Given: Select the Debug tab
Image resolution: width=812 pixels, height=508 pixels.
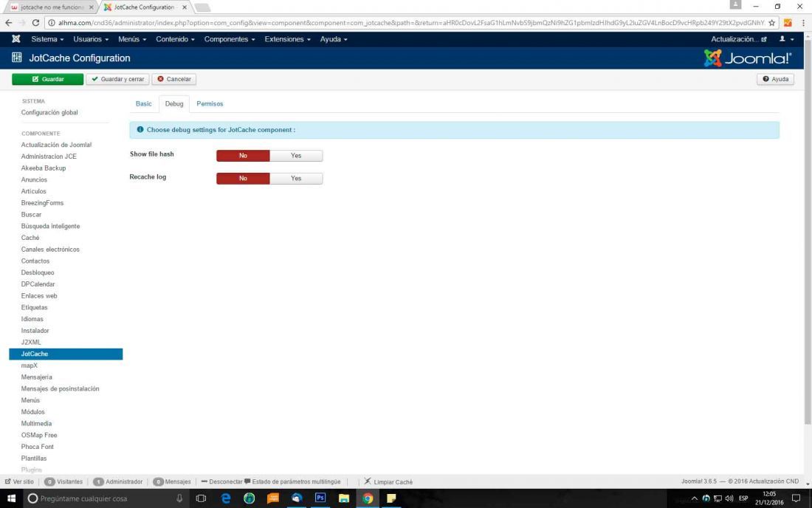Looking at the screenshot, I should pos(174,103).
